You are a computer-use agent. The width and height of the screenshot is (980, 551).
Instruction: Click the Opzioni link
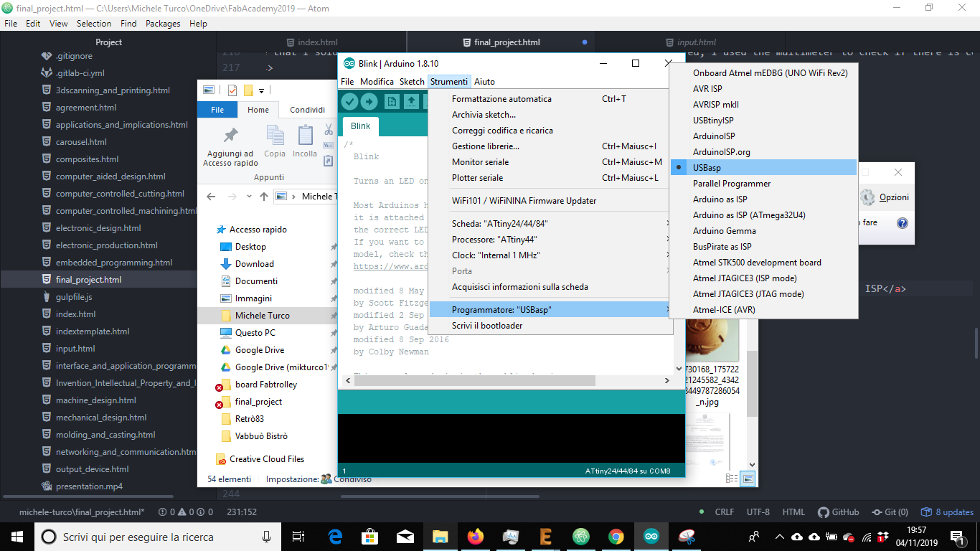coord(894,197)
